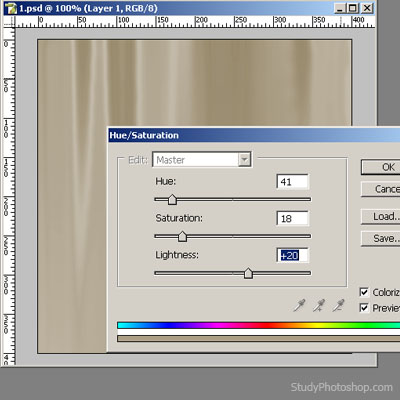Click the rainbow color spectrum bar
This screenshot has width=400, height=400.
[259, 325]
